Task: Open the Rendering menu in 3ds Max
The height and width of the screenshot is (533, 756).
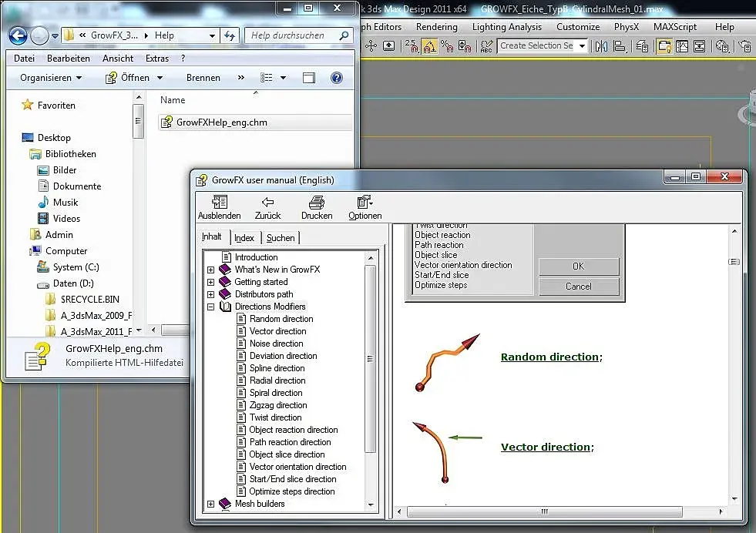Action: click(436, 27)
